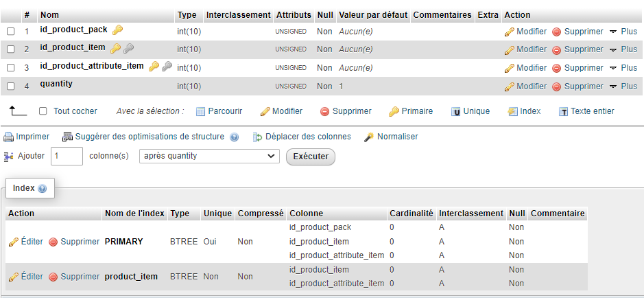644x298 pixels.
Task: Select the quantity row checkbox
Action: 10,87
